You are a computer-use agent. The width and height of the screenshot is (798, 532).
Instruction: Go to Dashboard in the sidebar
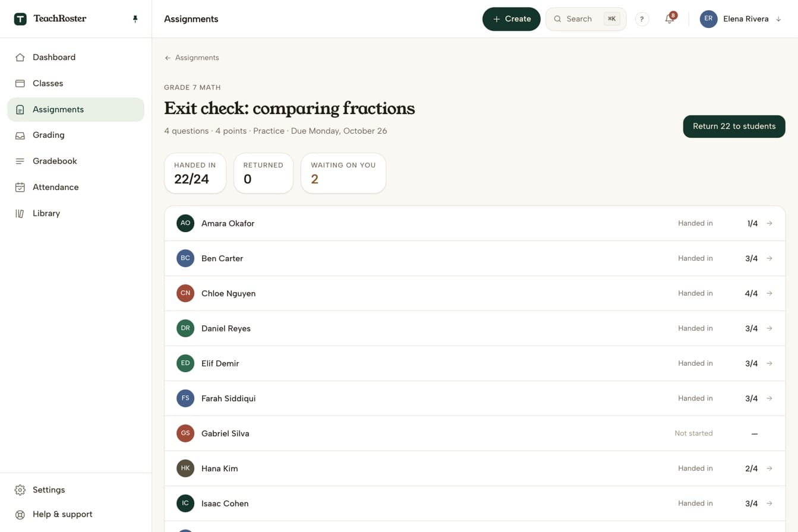[75, 58]
